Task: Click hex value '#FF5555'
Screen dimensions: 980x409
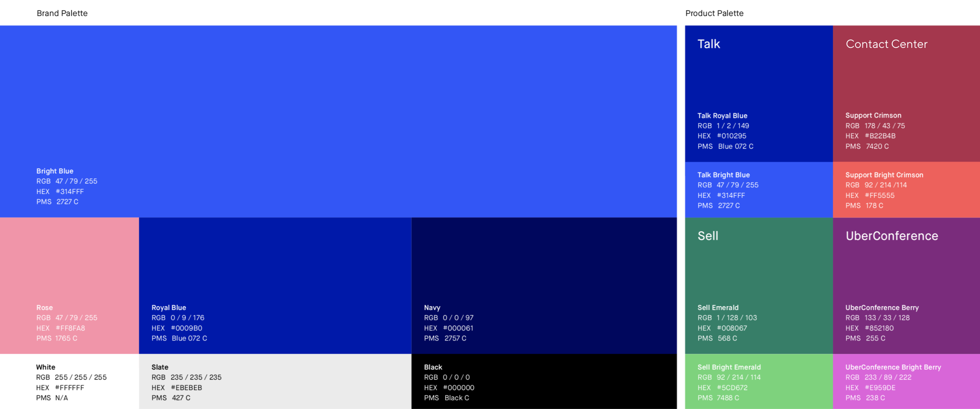Action: pos(880,196)
